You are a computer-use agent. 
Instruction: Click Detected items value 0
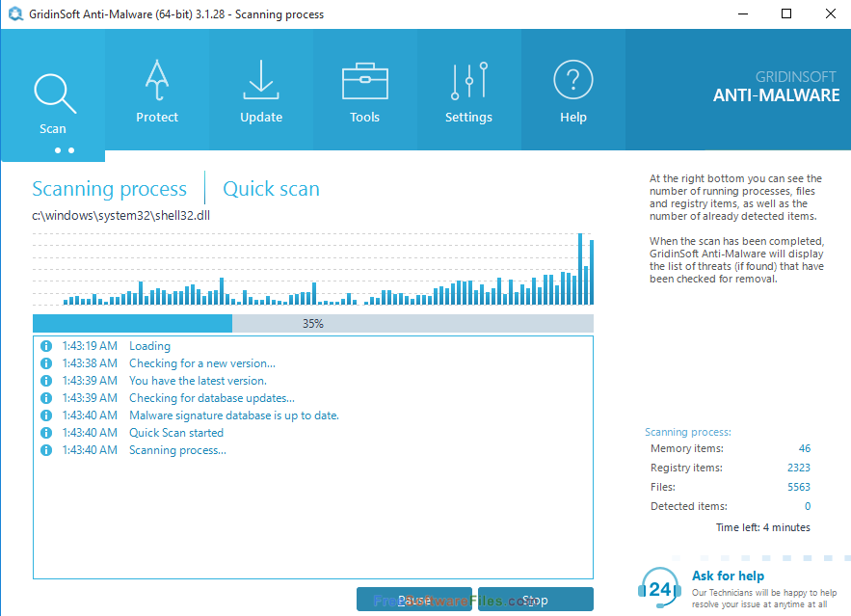click(x=808, y=506)
